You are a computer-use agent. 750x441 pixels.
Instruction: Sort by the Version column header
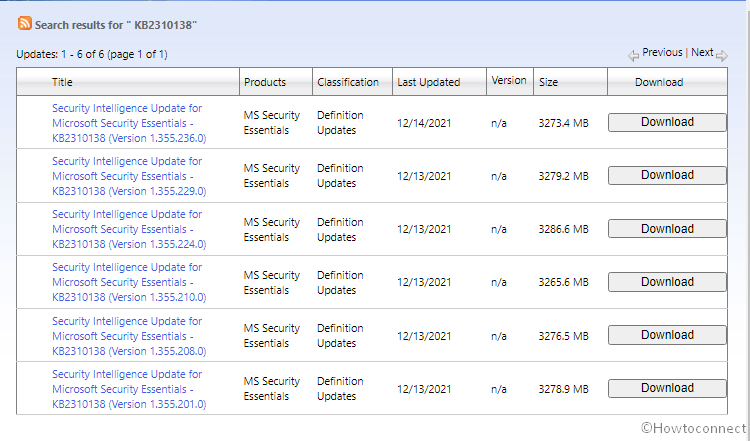tap(508, 81)
